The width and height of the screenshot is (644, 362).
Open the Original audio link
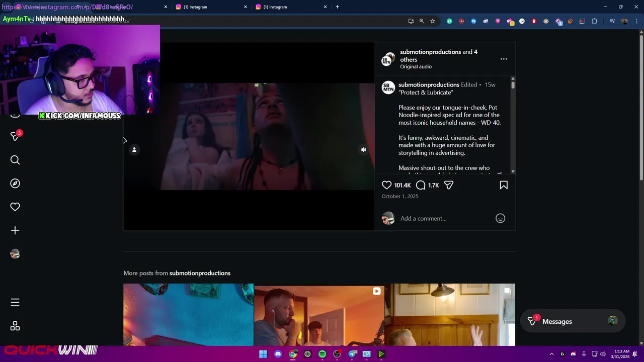(416, 66)
